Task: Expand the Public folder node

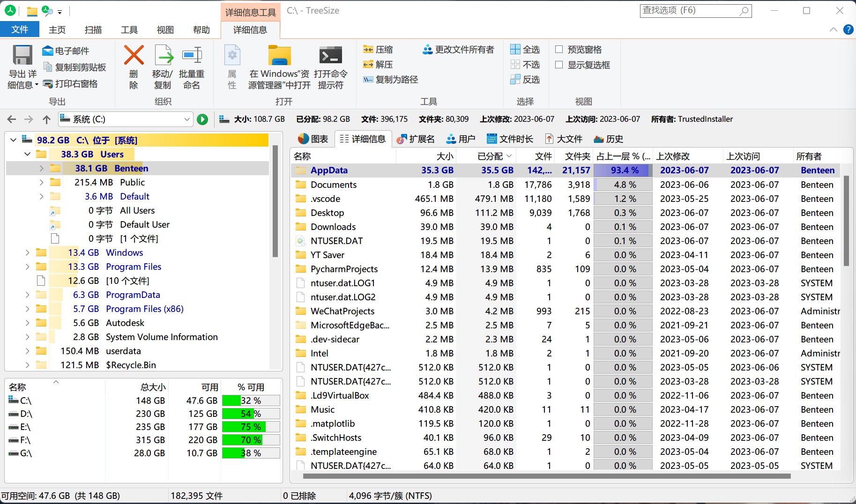Action: point(41,182)
